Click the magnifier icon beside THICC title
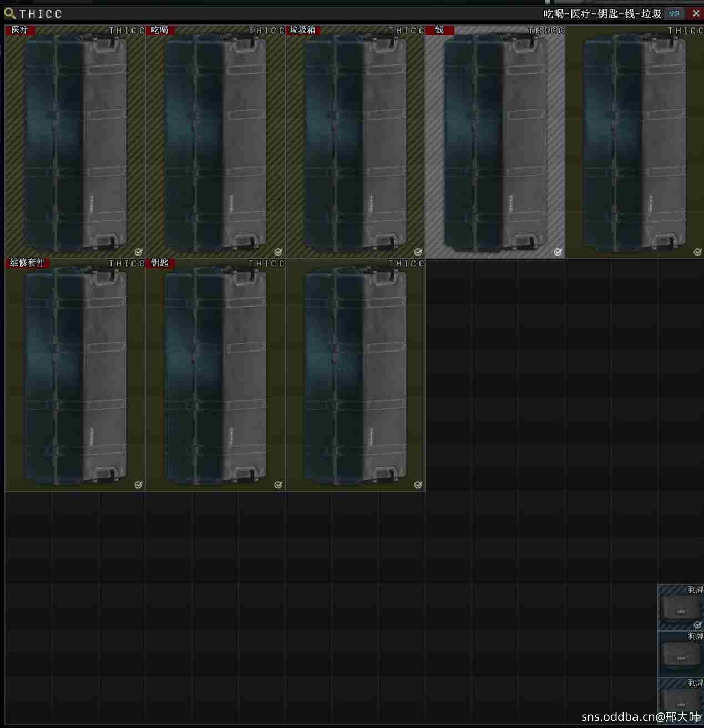This screenshot has height=728, width=704. tap(9, 13)
